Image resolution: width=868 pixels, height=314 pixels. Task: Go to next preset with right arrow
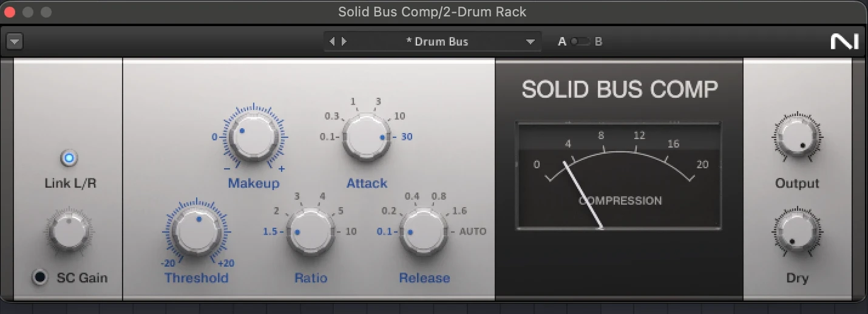point(344,42)
